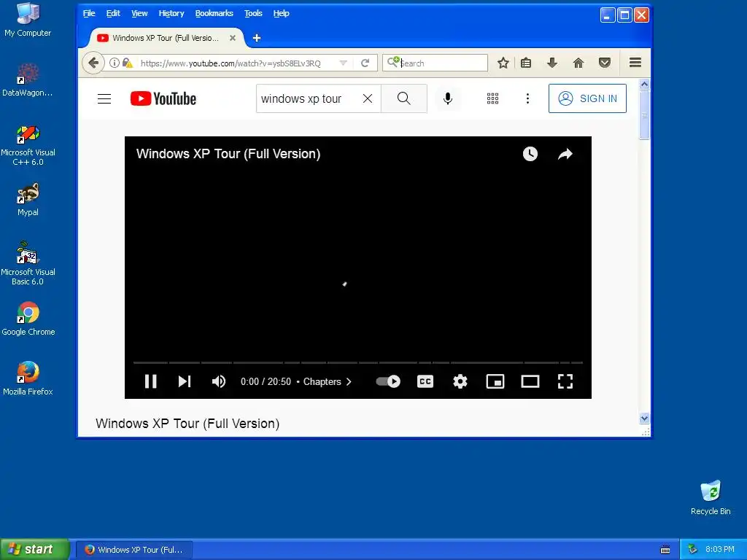The image size is (747, 560).
Task: Share the video using arrow icon
Action: (565, 154)
